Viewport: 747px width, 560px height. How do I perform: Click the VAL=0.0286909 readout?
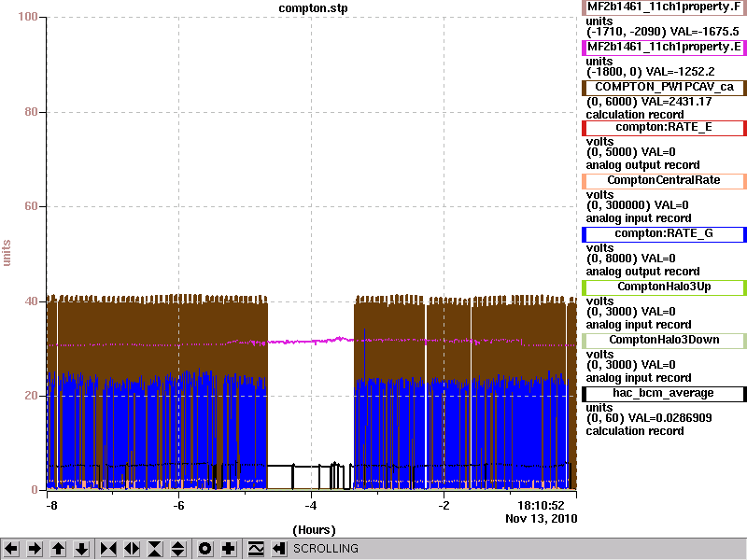pyautogui.click(x=669, y=417)
